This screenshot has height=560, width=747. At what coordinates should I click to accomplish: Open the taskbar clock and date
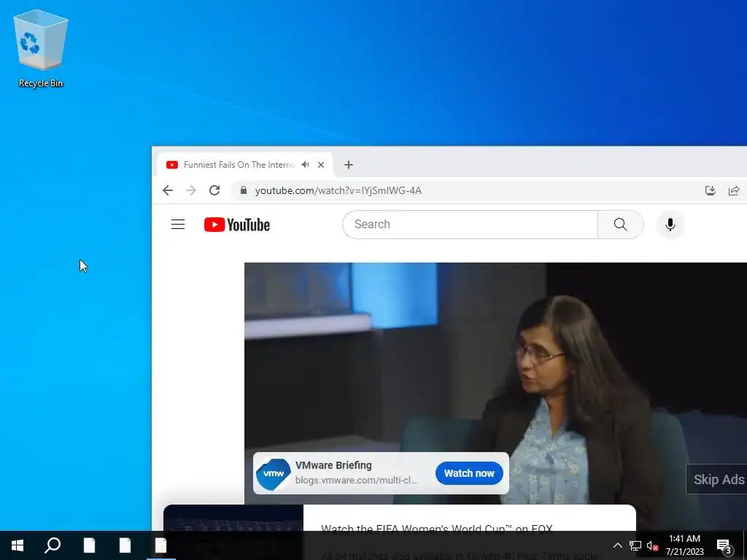click(684, 545)
